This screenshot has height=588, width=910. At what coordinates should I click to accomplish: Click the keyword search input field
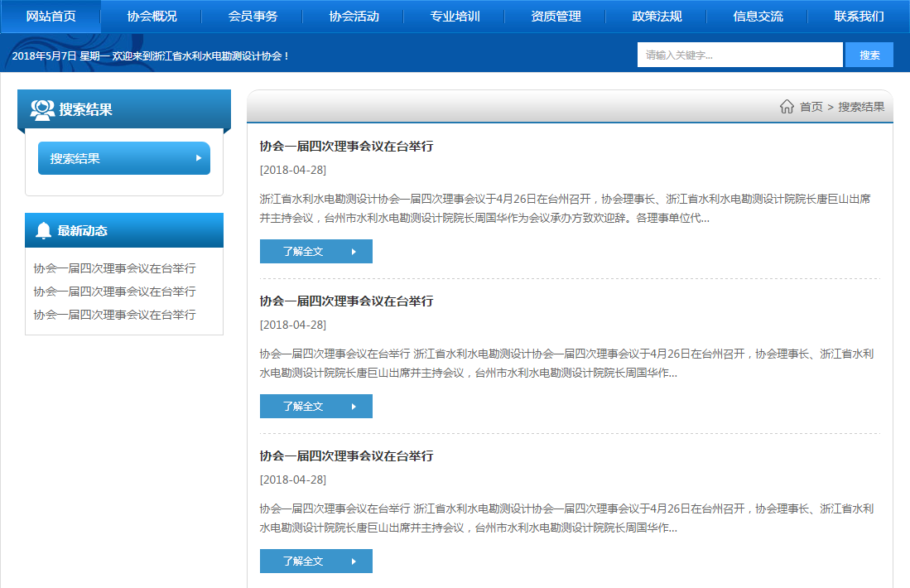click(x=739, y=55)
